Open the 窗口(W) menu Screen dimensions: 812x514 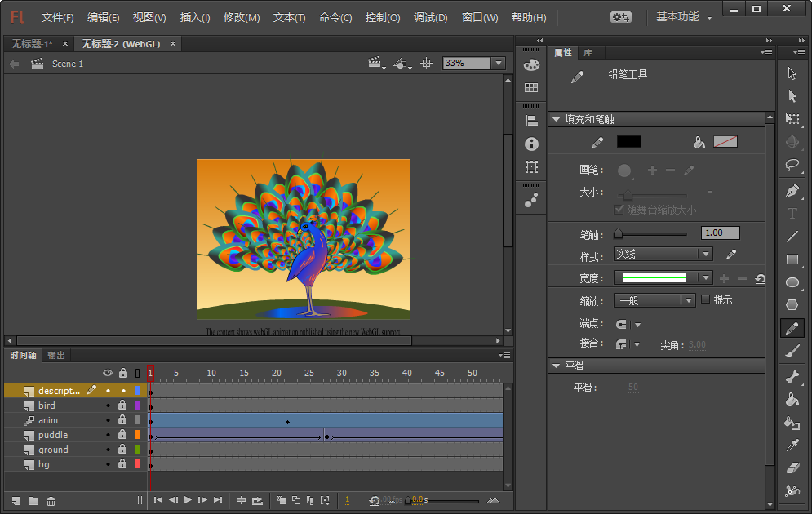point(480,18)
